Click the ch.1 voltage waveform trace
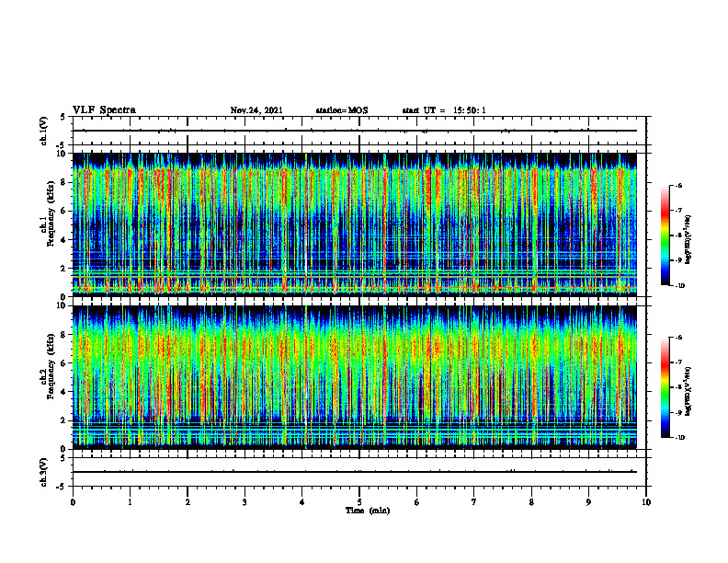The width and height of the screenshot is (728, 563). (355, 131)
